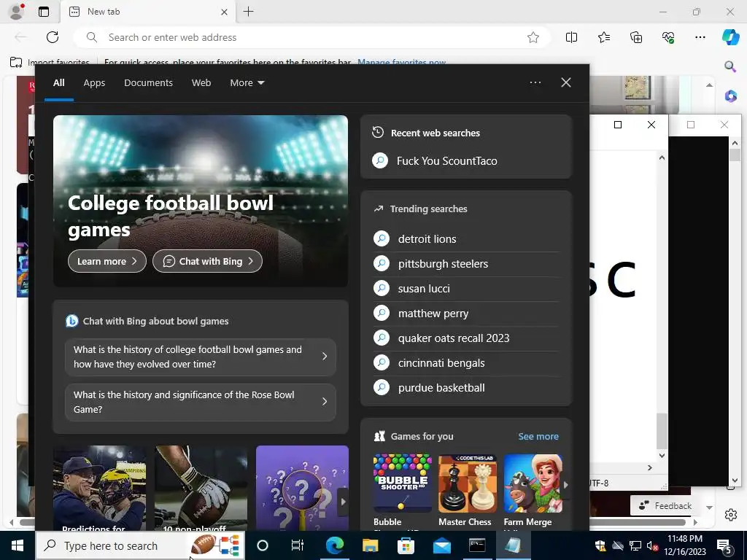Expand the More filter dropdown

[247, 82]
